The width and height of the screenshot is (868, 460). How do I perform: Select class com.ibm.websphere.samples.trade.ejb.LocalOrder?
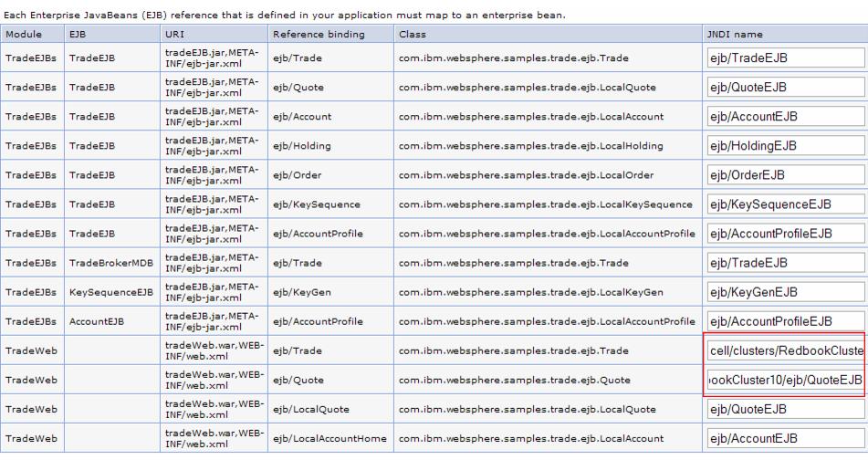pyautogui.click(x=526, y=175)
